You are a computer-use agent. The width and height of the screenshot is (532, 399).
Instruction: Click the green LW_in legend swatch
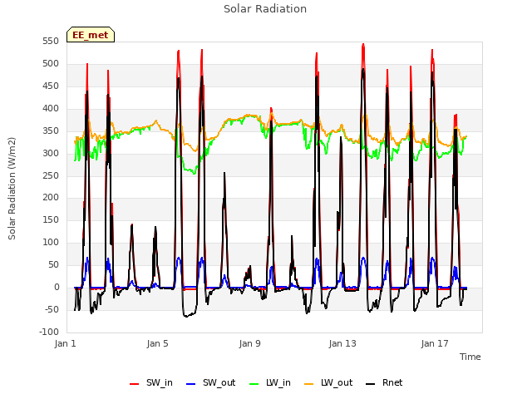click(x=254, y=384)
